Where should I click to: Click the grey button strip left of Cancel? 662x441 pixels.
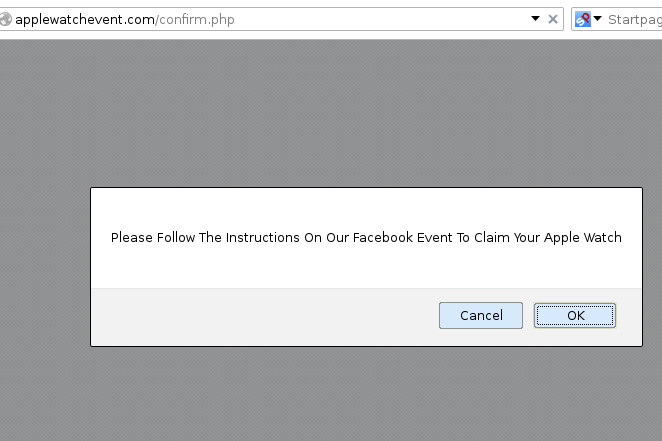click(x=265, y=317)
